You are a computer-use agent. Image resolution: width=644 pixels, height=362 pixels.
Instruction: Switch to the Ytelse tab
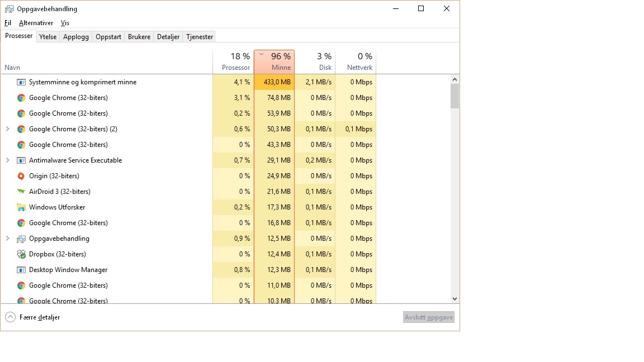[x=48, y=37]
